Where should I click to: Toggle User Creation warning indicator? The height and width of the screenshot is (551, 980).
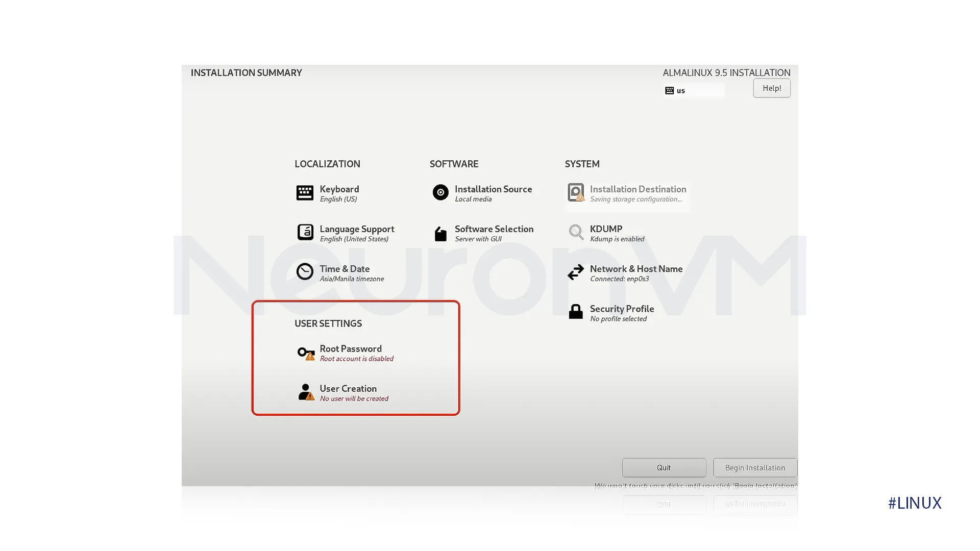312,397
